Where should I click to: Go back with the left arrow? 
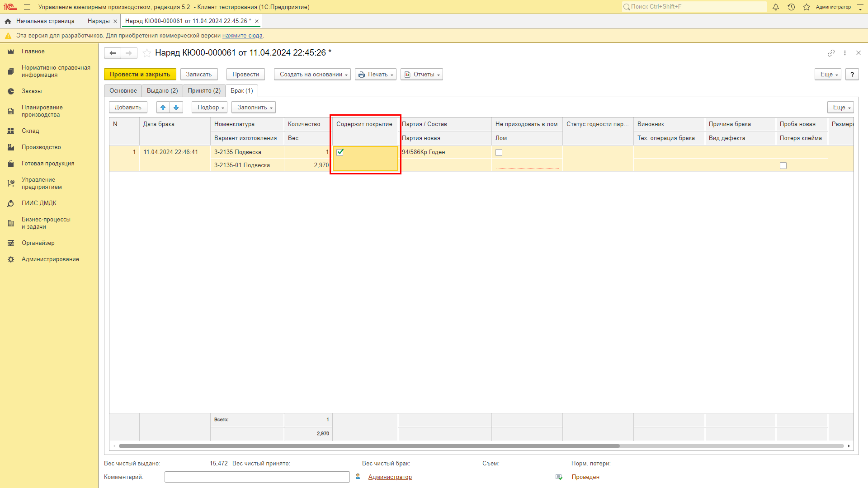click(x=113, y=53)
